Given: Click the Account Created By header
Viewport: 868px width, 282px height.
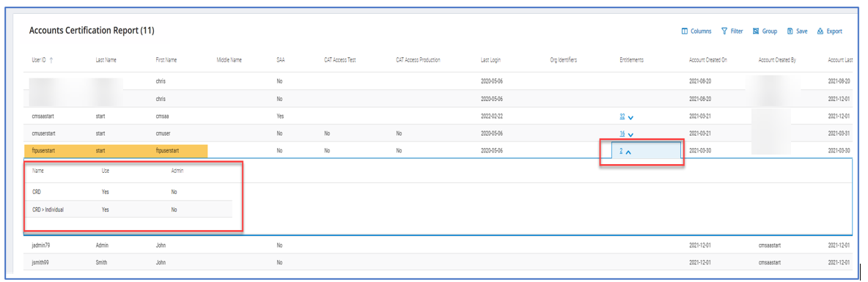Looking at the screenshot, I should click(x=777, y=59).
